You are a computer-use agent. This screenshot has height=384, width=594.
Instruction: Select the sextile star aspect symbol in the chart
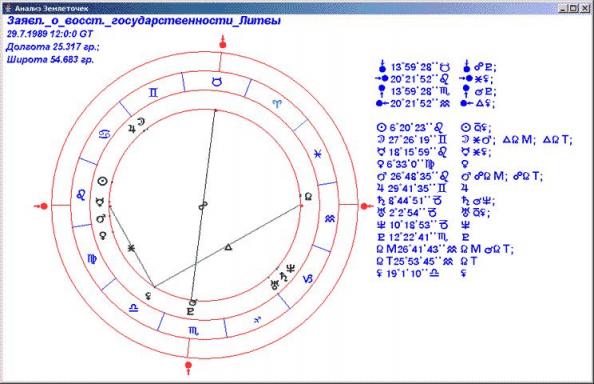131,248
